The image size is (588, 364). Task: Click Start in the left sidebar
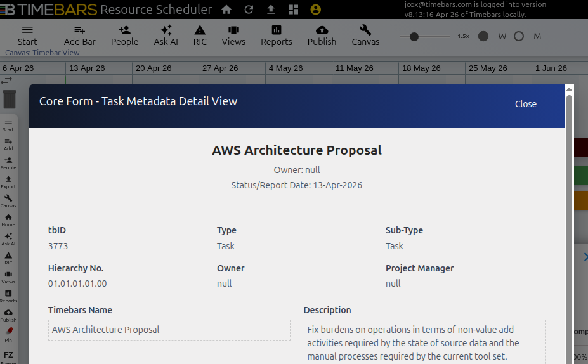pyautogui.click(x=8, y=125)
